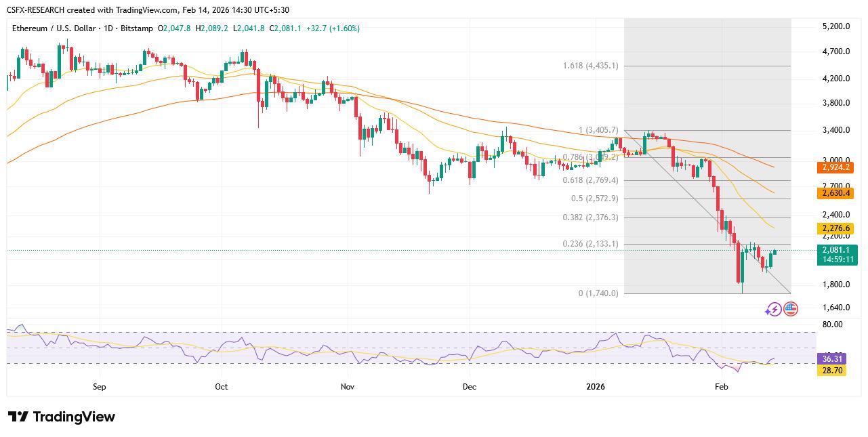This screenshot has width=868, height=437.
Task: Click the purple RSI value label 36.31
Action: click(x=832, y=359)
